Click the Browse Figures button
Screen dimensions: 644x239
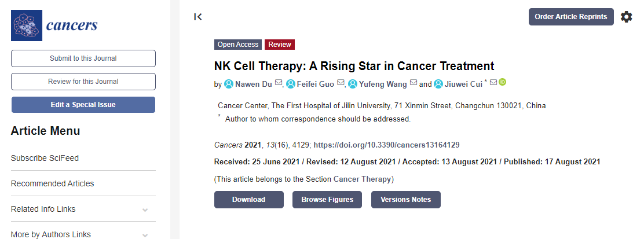coord(327,200)
